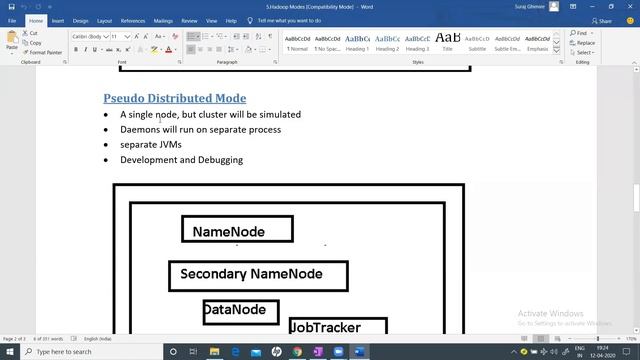Click the Share button
The width and height of the screenshot is (640, 360).
(602, 21)
